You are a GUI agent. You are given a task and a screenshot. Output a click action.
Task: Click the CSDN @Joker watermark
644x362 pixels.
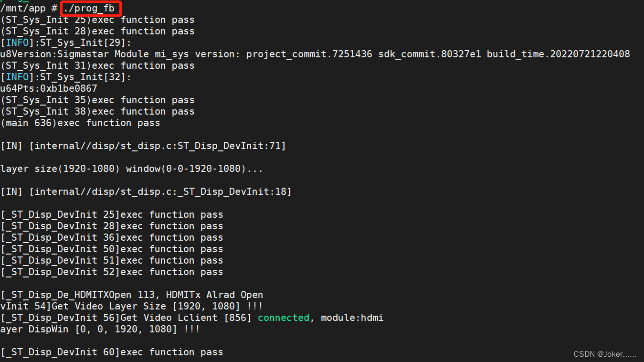click(x=605, y=354)
